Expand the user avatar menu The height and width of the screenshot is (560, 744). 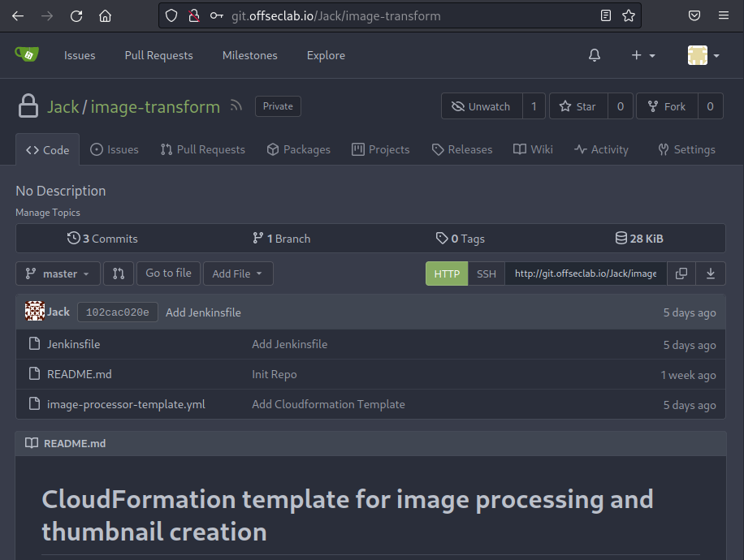pos(703,55)
